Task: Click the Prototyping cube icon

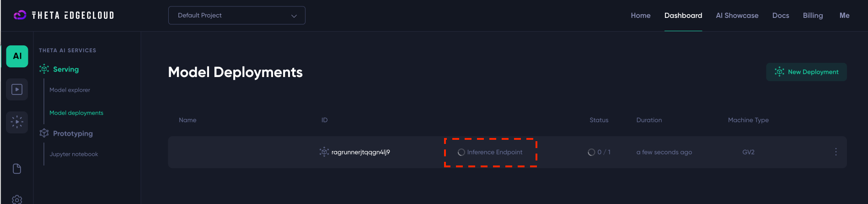Action: tap(44, 133)
